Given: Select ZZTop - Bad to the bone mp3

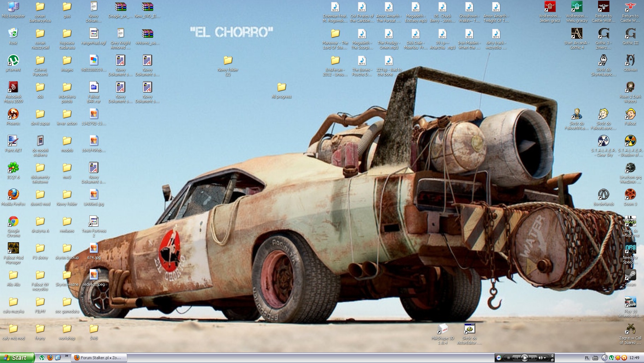Looking at the screenshot, I should click(389, 65).
